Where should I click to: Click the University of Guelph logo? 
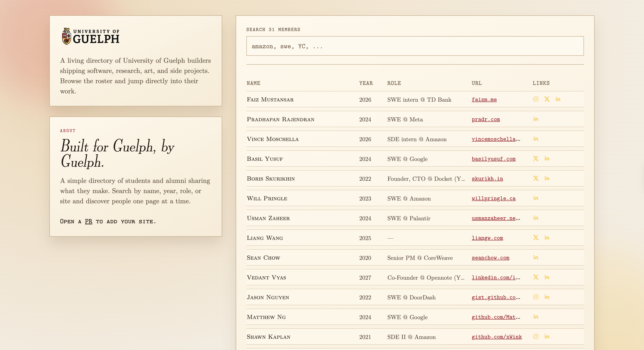(91, 36)
